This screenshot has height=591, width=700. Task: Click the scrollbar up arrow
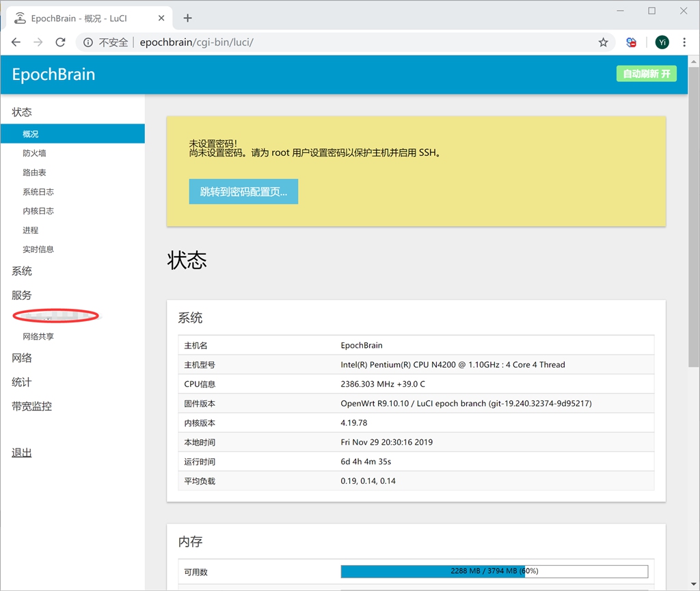pos(694,61)
